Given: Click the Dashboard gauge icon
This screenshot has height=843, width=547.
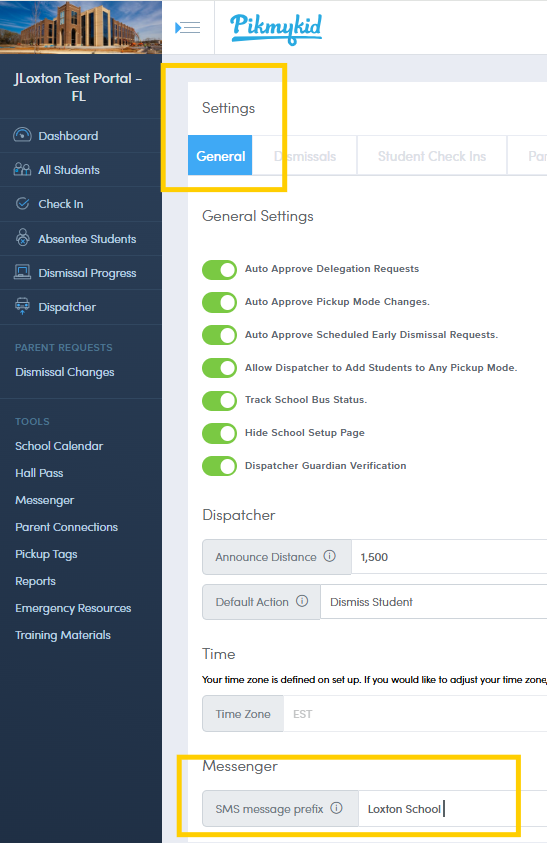Looking at the screenshot, I should [22, 135].
